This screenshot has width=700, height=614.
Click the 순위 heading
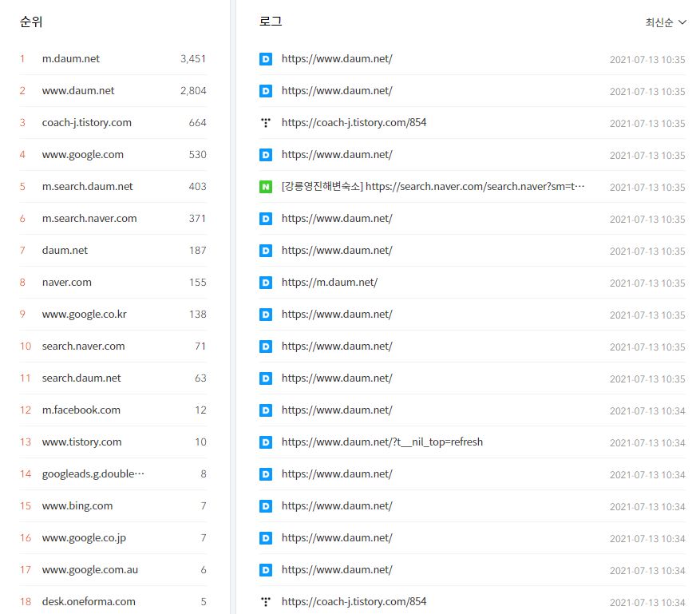pyautogui.click(x=31, y=22)
